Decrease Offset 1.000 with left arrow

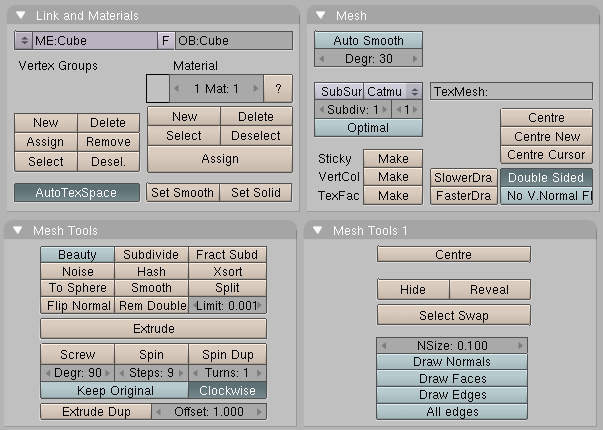[158, 412]
